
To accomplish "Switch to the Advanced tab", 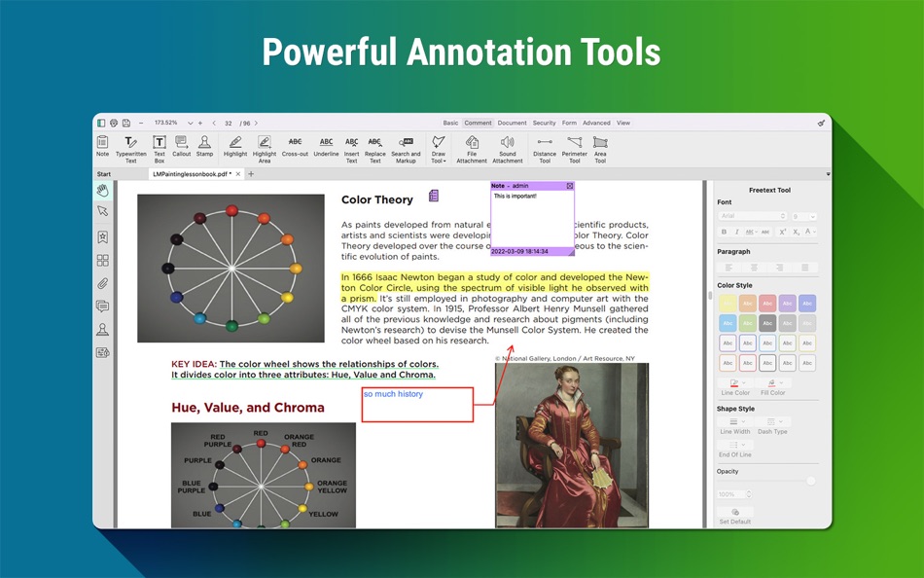I will [596, 123].
